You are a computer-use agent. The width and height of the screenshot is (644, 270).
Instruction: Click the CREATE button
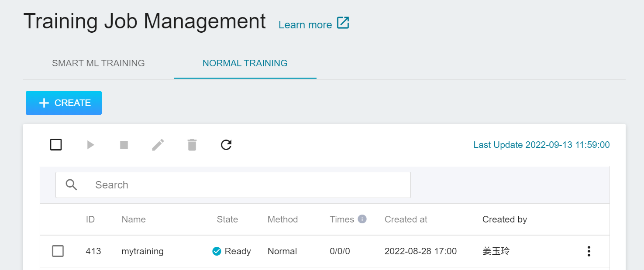click(64, 103)
